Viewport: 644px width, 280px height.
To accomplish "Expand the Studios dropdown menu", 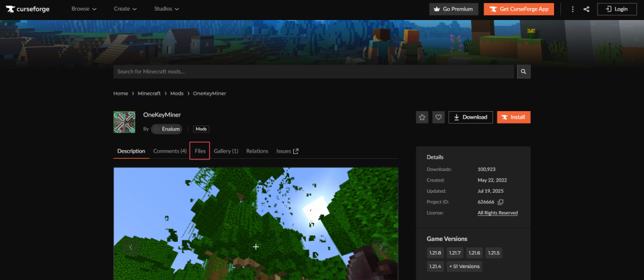I will tap(166, 9).
